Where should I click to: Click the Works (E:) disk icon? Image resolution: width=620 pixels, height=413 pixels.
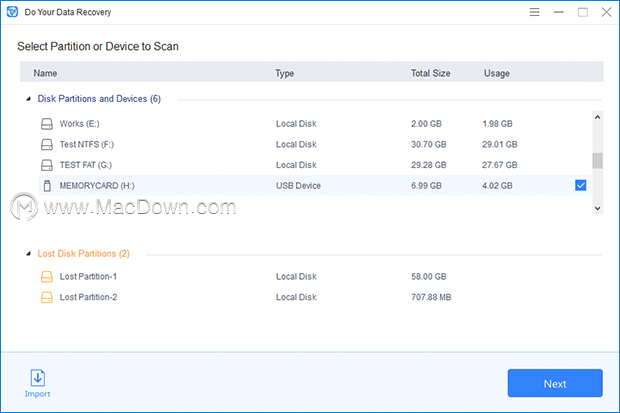point(47,124)
